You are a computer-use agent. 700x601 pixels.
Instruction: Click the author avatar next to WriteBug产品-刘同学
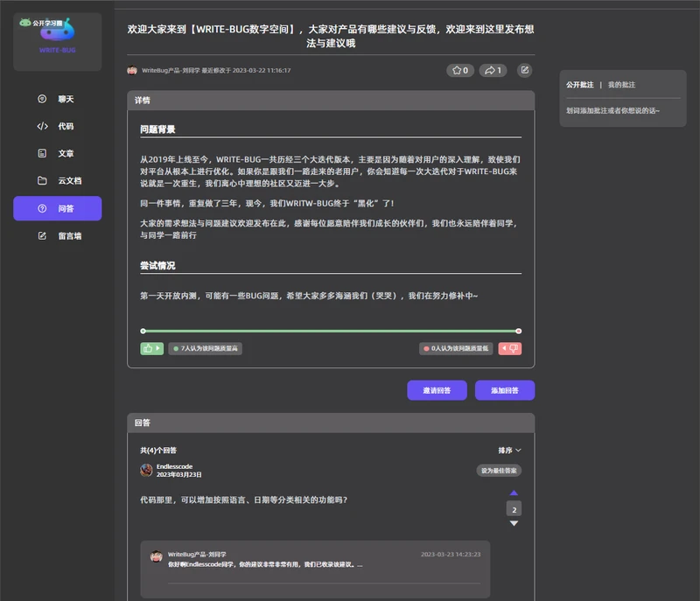(x=132, y=71)
